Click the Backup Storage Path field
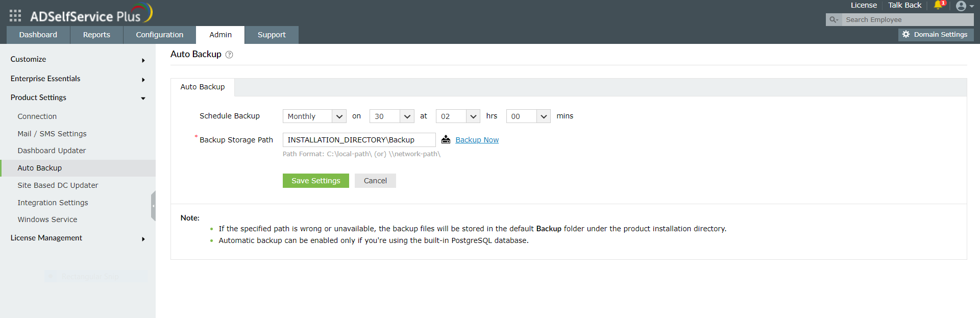The height and width of the screenshot is (318, 980). tap(359, 140)
